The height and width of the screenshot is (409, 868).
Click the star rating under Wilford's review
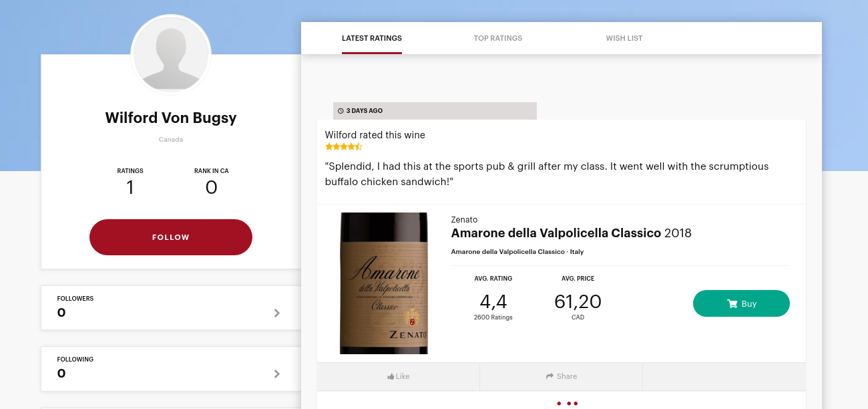click(x=343, y=146)
